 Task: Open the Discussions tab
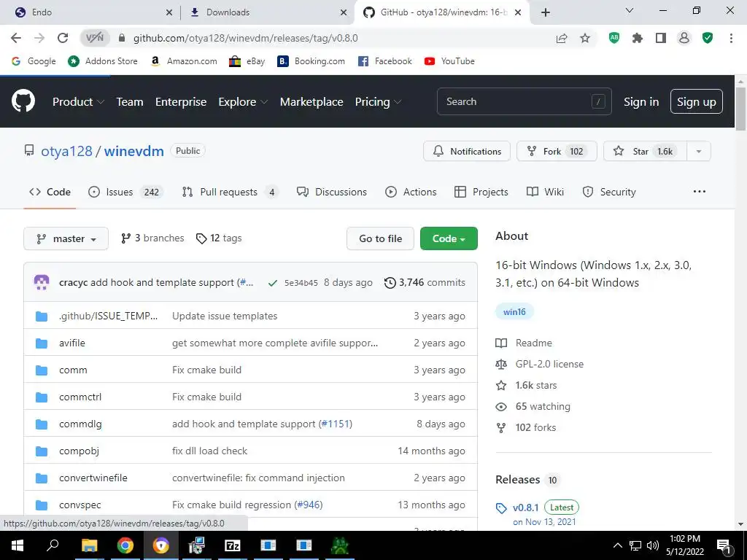click(332, 192)
